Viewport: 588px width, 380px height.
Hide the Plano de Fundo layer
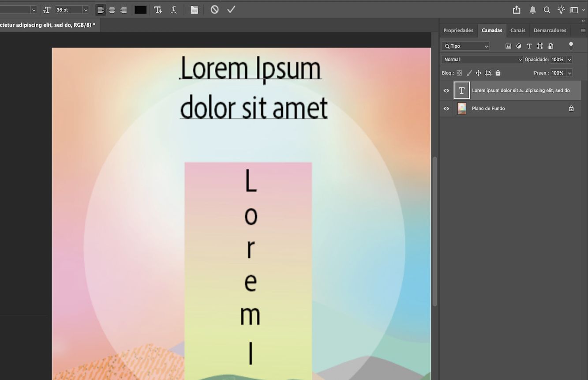(446, 108)
